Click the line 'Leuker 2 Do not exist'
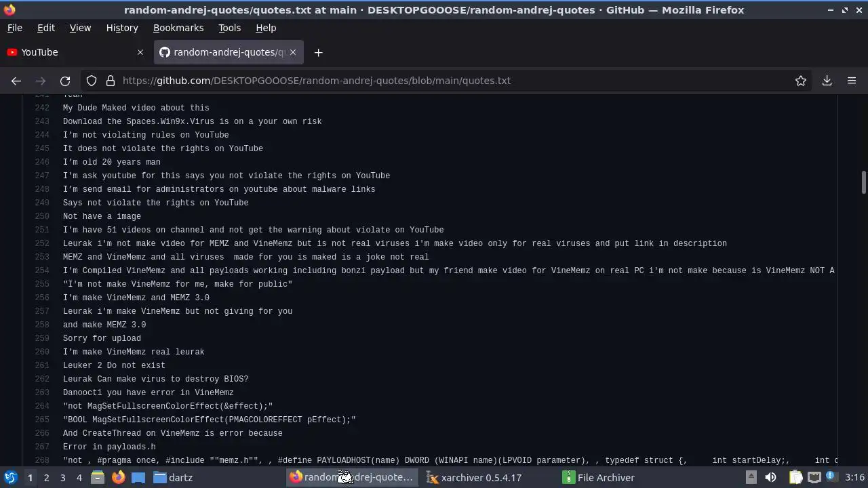The image size is (868, 488). pos(114,365)
